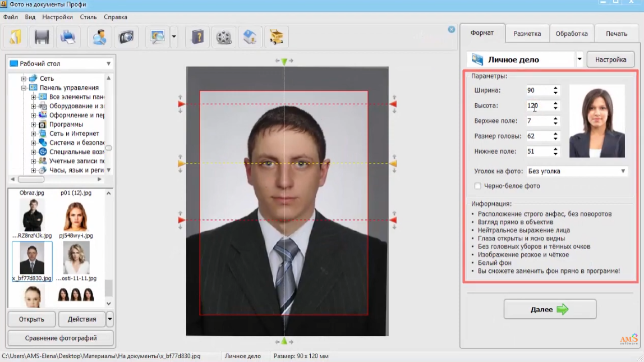The height and width of the screenshot is (362, 644).
Task: Enable the Черно-белое фото checkbox
Action: (x=477, y=186)
